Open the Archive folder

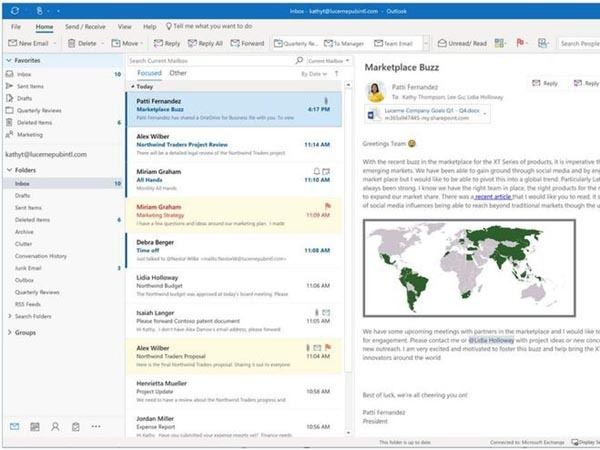(24, 232)
